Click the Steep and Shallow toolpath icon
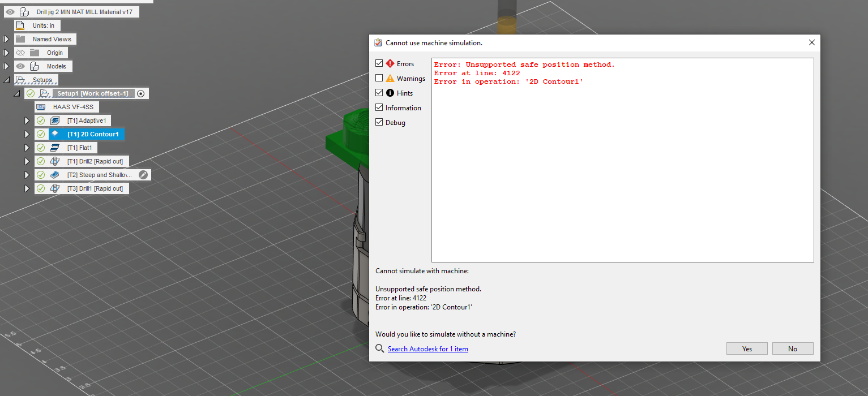This screenshot has height=396, width=868. click(x=54, y=174)
